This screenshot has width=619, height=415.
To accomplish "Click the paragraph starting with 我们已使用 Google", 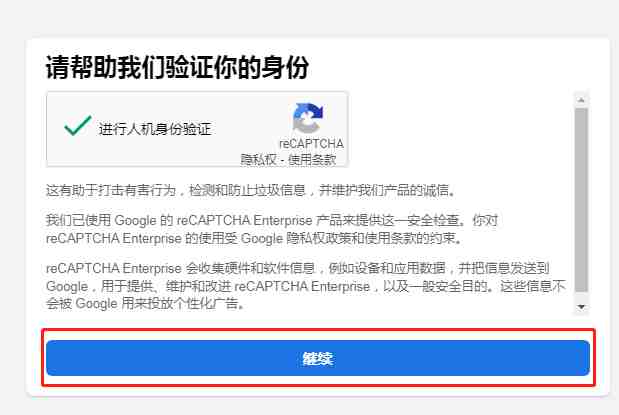I will 272,229.
